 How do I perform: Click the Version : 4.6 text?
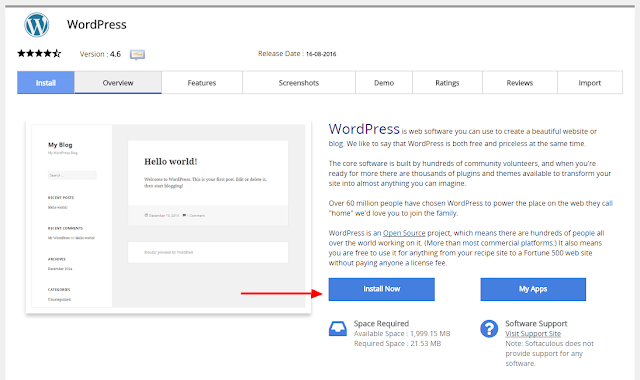100,54
